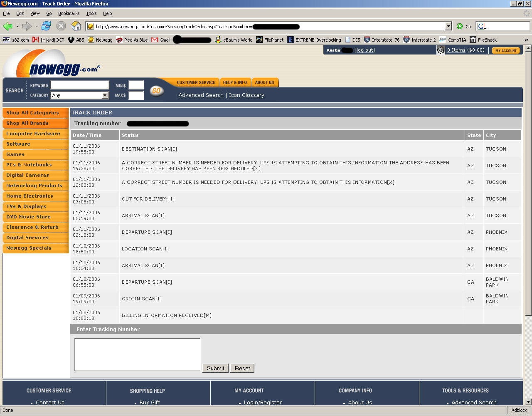Click the Buy Gift footer link
The image size is (532, 416).
point(150,402)
